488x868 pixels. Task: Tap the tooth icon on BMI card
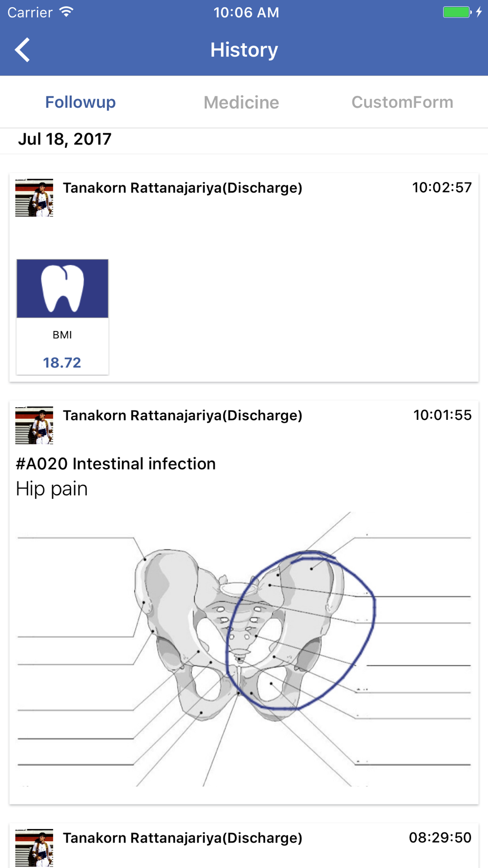(x=62, y=289)
